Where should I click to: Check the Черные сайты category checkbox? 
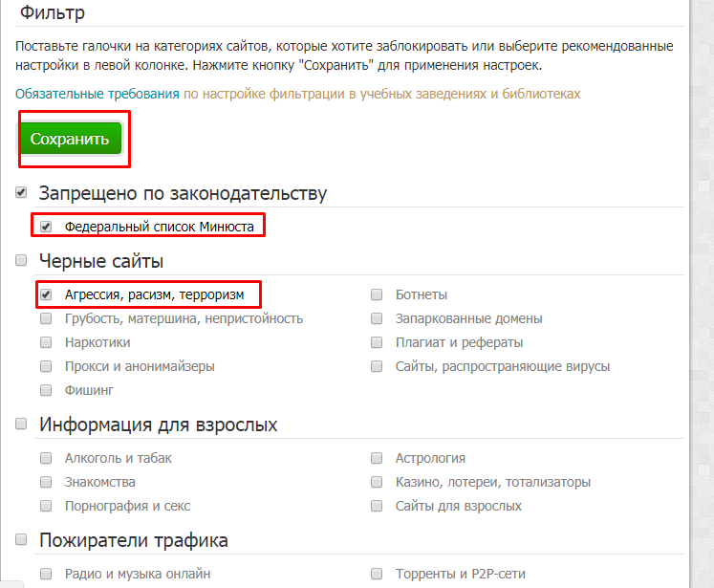(21, 260)
